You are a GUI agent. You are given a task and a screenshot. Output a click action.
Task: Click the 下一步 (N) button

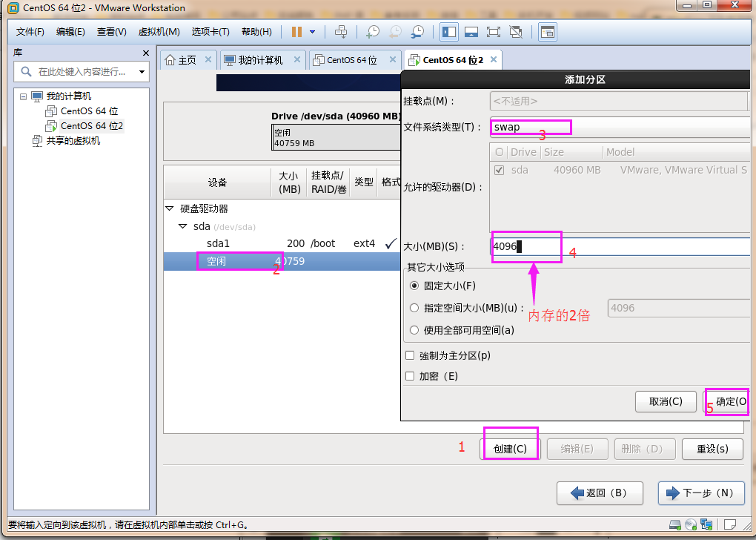pyautogui.click(x=701, y=493)
